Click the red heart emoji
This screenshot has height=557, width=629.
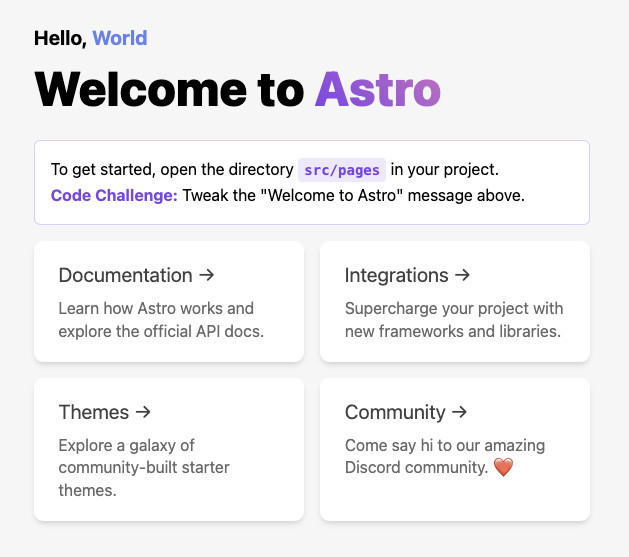click(x=503, y=467)
